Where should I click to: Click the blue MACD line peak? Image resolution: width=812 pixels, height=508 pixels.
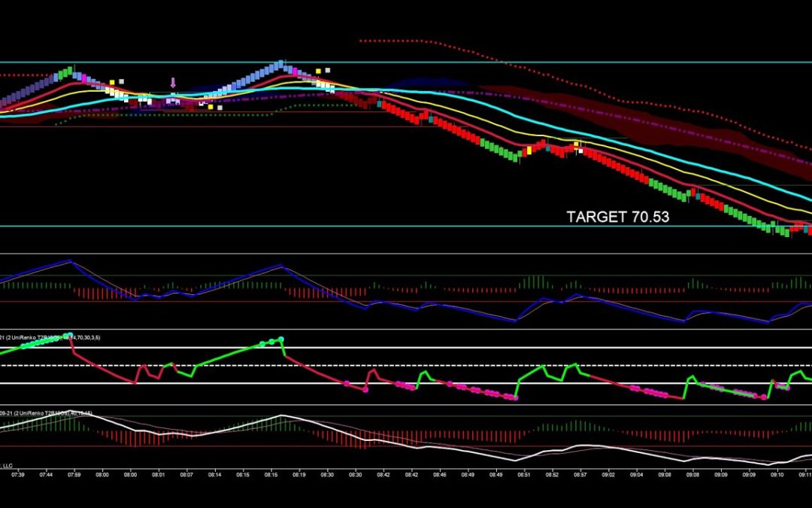coord(69,260)
